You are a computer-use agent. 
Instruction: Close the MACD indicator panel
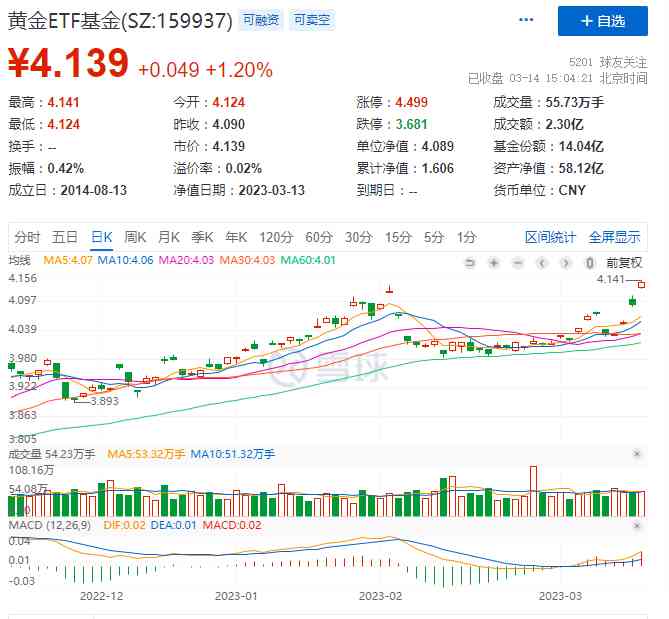[637, 525]
